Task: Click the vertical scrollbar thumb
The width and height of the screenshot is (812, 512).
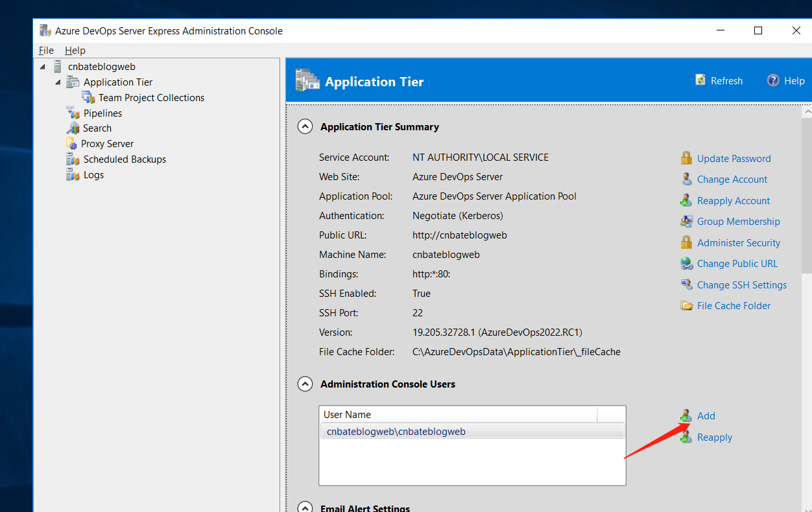Action: click(x=807, y=196)
